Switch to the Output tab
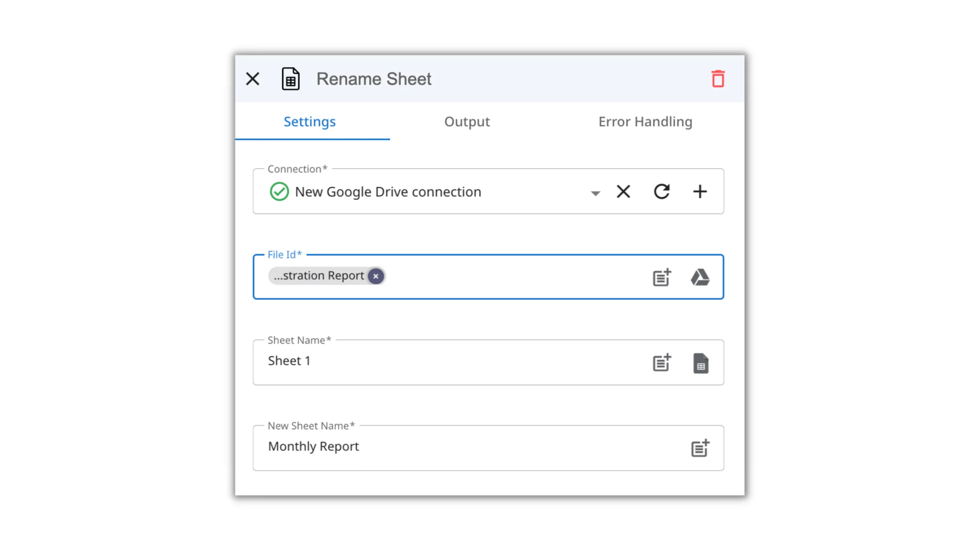Image resolution: width=980 pixels, height=551 pixels. pos(467,122)
